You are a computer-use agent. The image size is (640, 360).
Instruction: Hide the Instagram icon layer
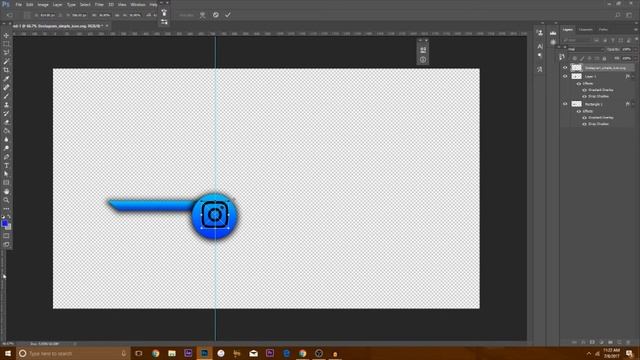565,68
